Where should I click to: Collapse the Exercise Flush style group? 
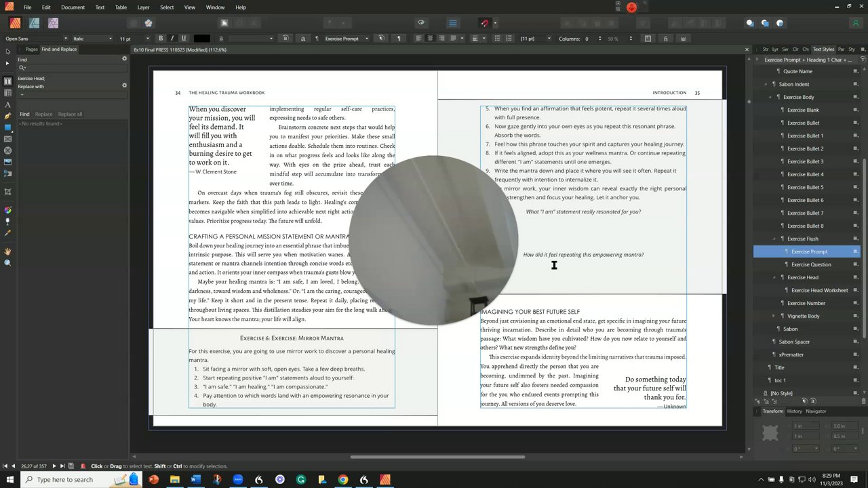coord(774,239)
